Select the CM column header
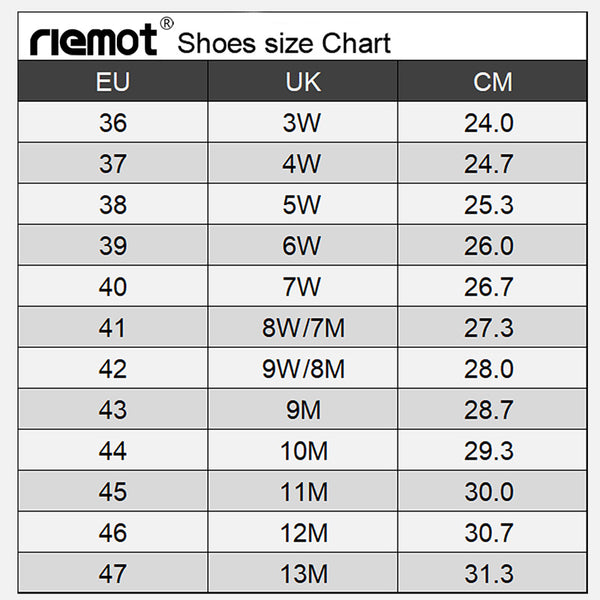Viewport: 600px width, 600px height. pos(492,81)
